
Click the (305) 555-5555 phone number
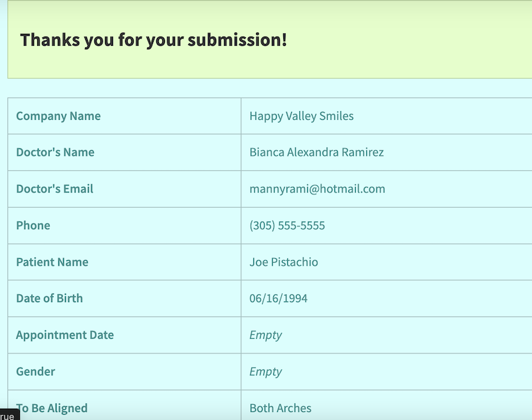287,226
